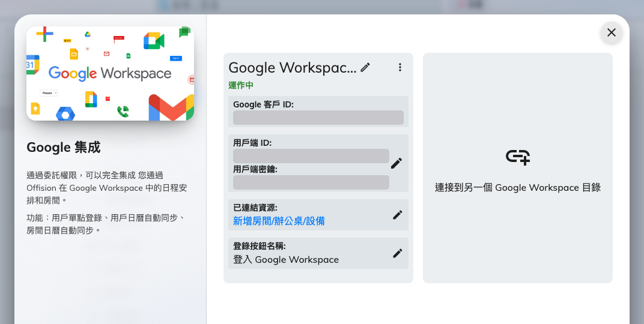Screen dimensions: 644x324
Task: Click the Google 客戶 ID label
Action: tap(263, 104)
